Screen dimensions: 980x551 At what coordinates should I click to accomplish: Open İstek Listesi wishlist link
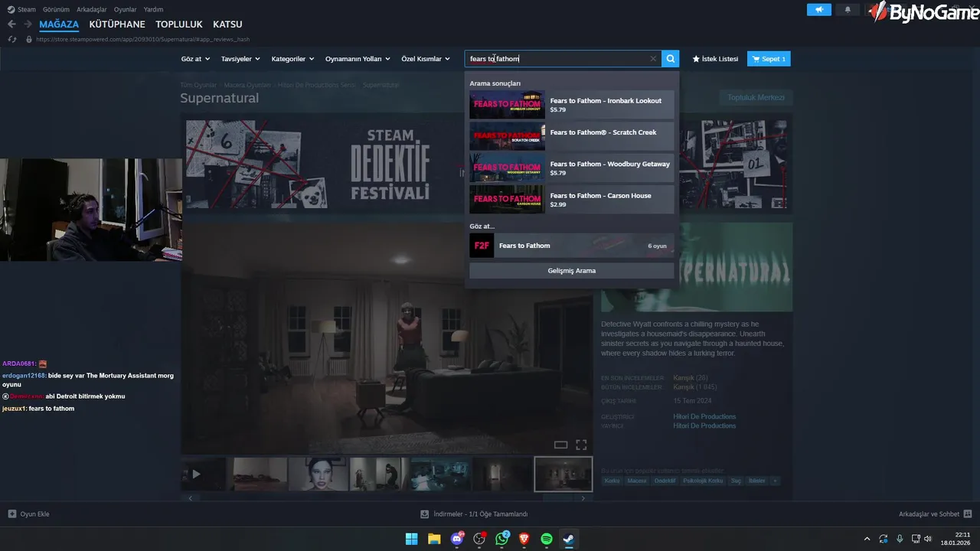pos(715,59)
